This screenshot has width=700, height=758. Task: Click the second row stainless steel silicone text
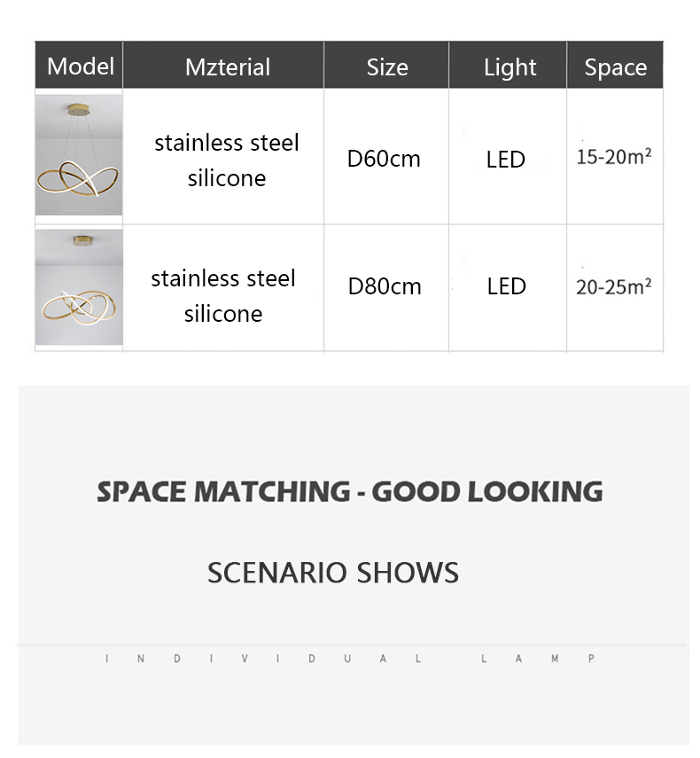tap(223, 295)
